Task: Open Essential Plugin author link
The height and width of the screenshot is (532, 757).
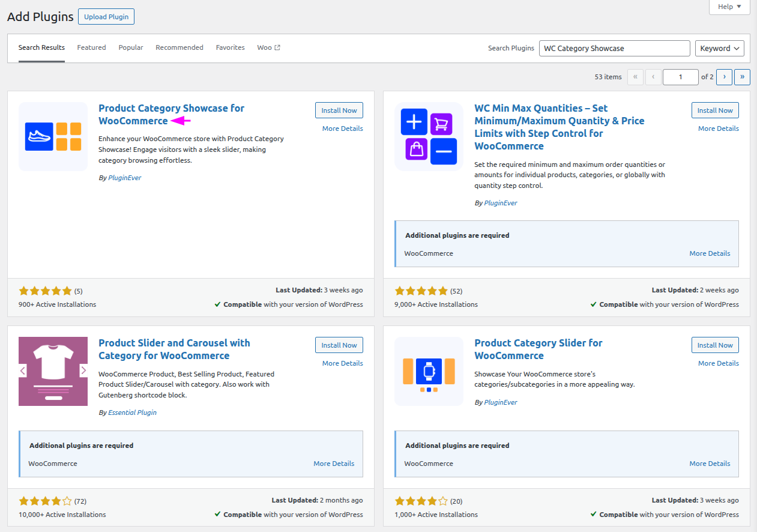Action: 132,413
